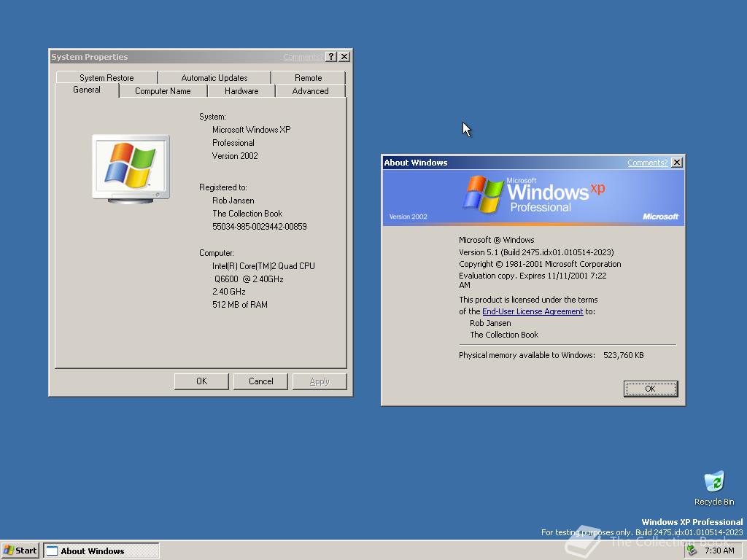747x560 pixels.
Task: Click the '512 MB of RAM' text
Action: click(239, 305)
